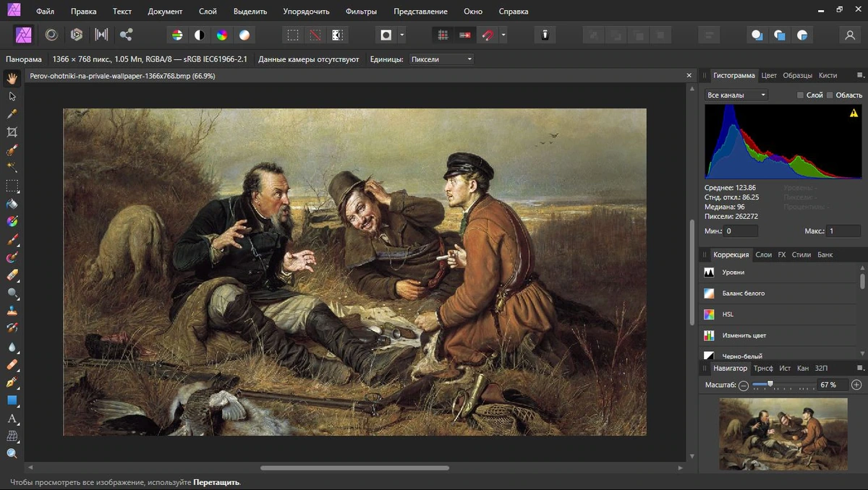868x490 pixels.
Task: Select the Undo Brush tool
Action: coord(12,329)
